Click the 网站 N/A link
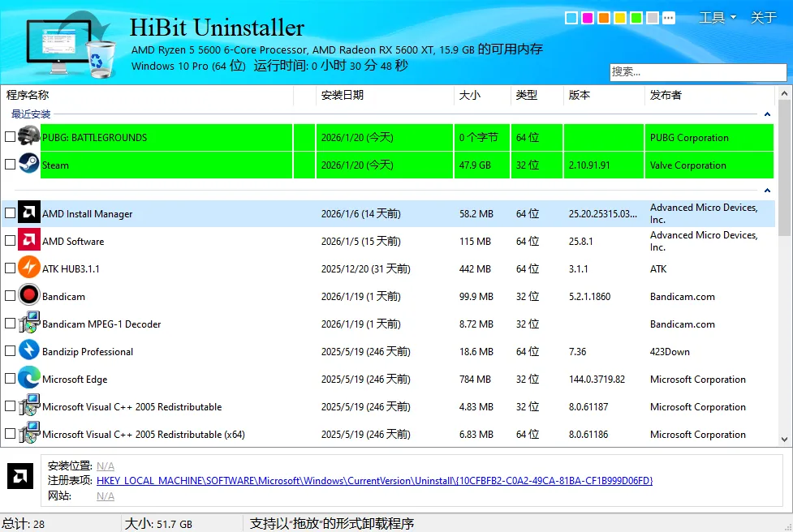The width and height of the screenshot is (793, 532). 106,496
